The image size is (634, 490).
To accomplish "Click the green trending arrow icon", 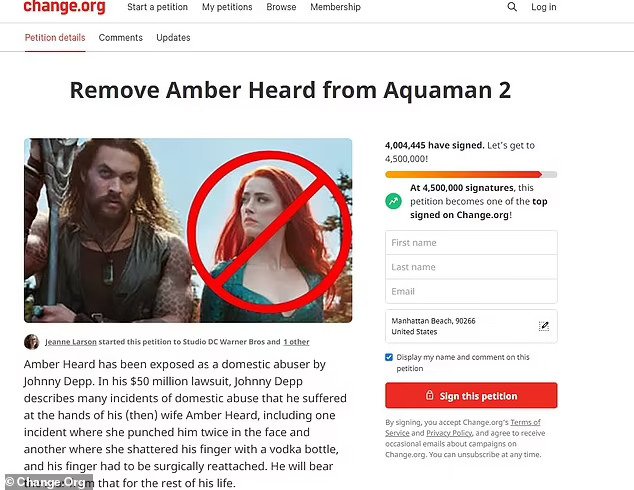I will click(x=393, y=201).
